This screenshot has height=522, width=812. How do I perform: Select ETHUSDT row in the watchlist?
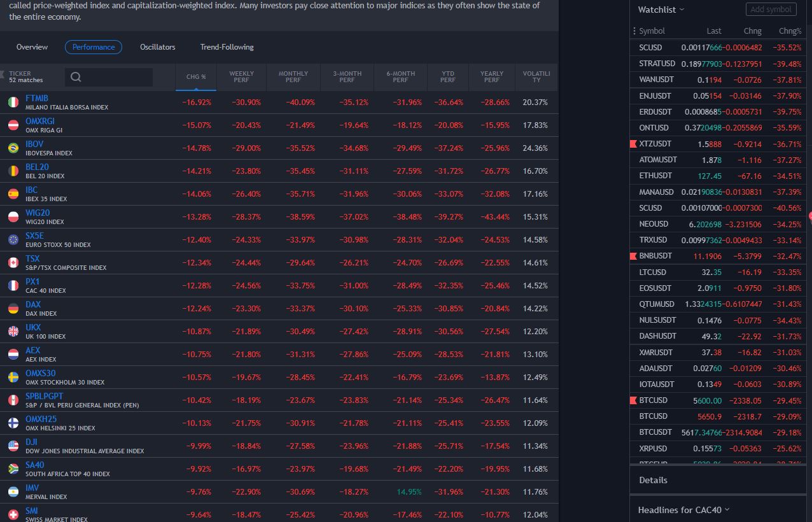(655, 176)
